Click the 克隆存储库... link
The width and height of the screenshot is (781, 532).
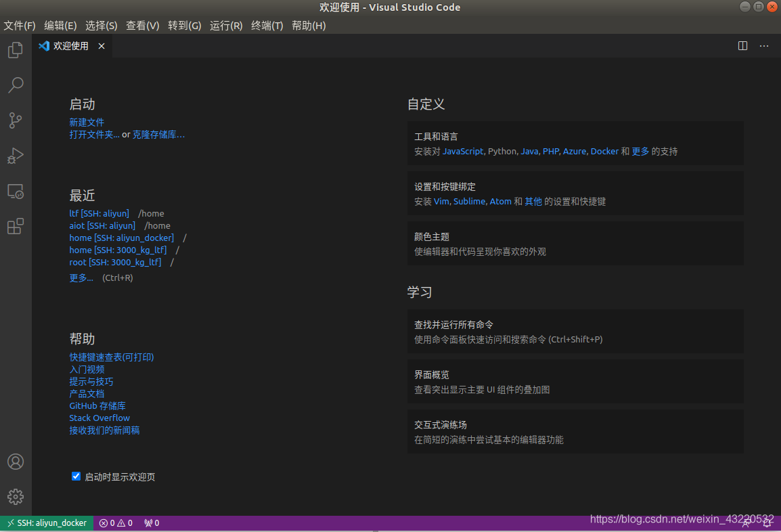tap(158, 135)
